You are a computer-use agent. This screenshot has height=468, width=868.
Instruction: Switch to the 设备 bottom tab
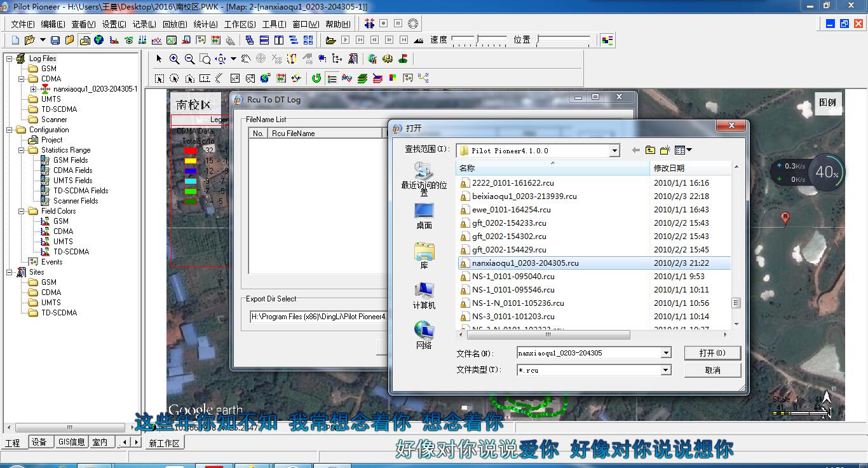(39, 442)
